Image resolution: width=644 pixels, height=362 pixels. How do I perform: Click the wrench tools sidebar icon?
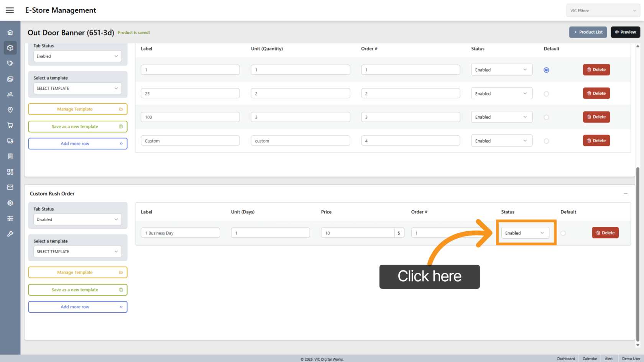(10, 234)
